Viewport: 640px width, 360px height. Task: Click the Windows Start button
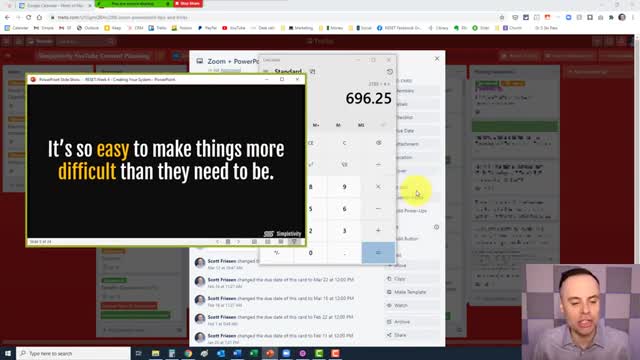(8, 353)
